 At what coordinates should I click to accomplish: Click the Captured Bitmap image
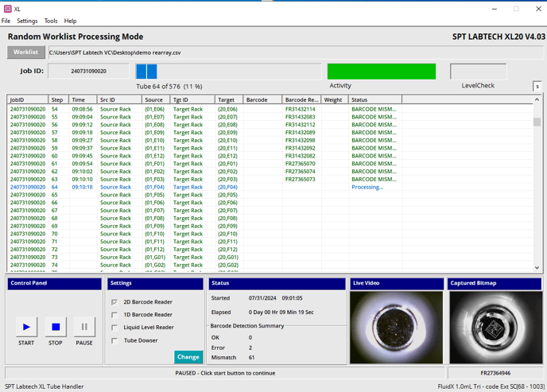pos(496,328)
